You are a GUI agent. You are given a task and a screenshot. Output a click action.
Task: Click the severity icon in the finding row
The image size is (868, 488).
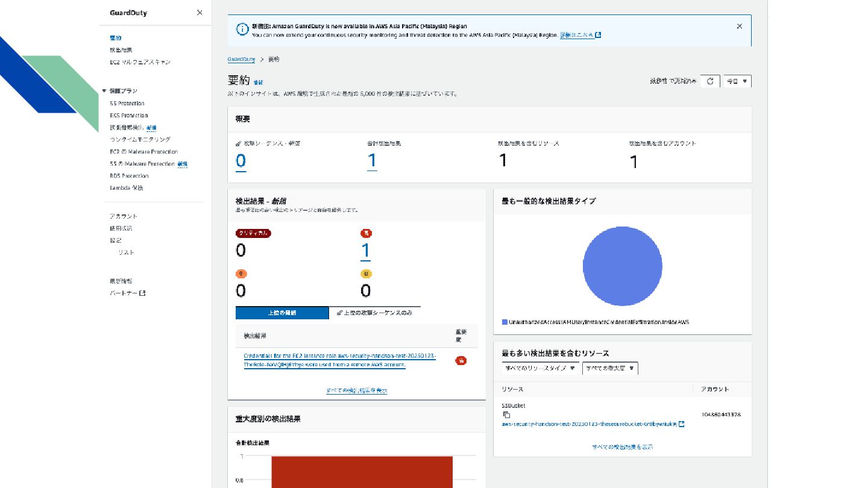[x=461, y=360]
